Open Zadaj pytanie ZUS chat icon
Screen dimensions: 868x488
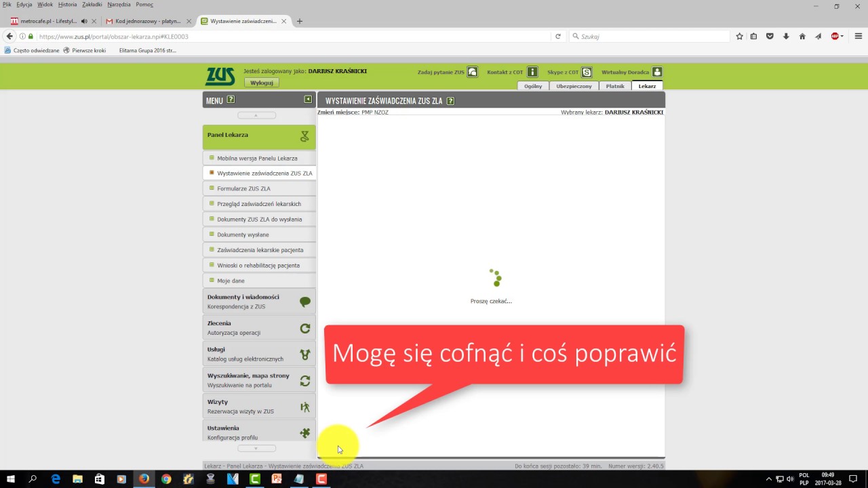(x=473, y=72)
